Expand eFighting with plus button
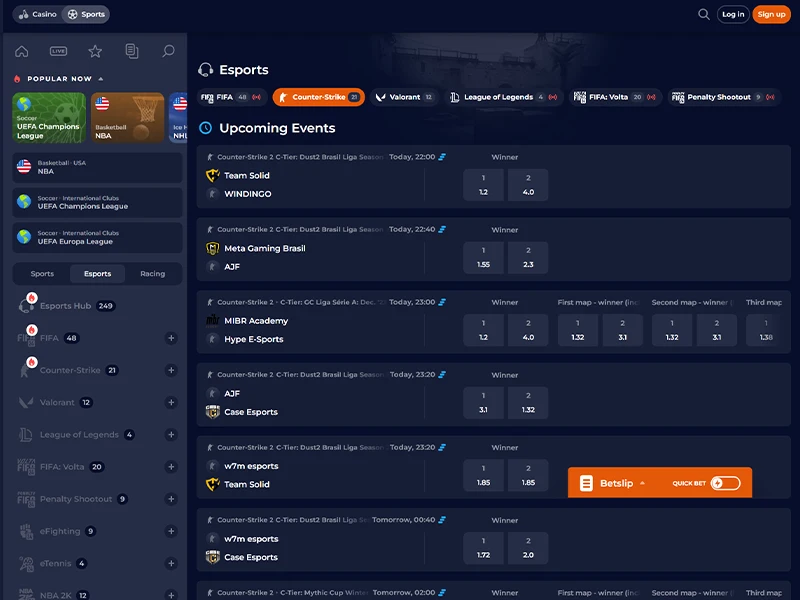The width and height of the screenshot is (800, 600). (171, 531)
